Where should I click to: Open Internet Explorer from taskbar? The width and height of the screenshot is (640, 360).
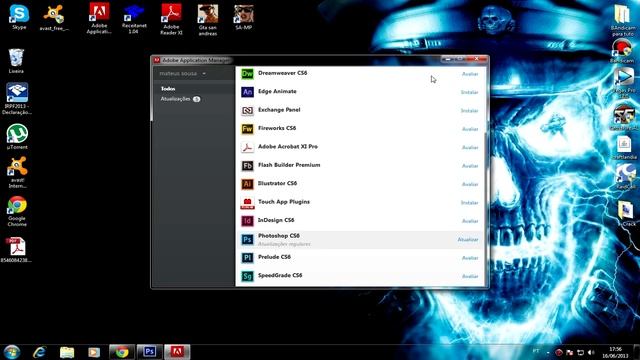click(x=40, y=352)
